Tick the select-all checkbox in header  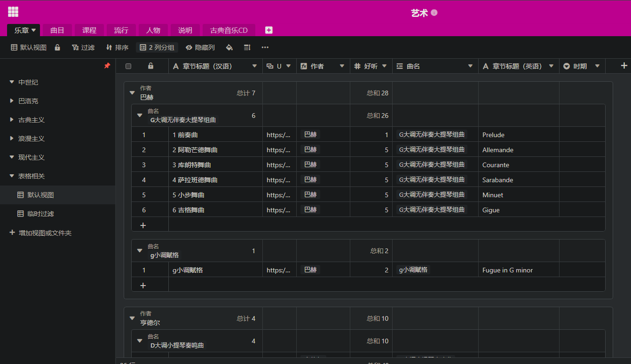tap(128, 66)
